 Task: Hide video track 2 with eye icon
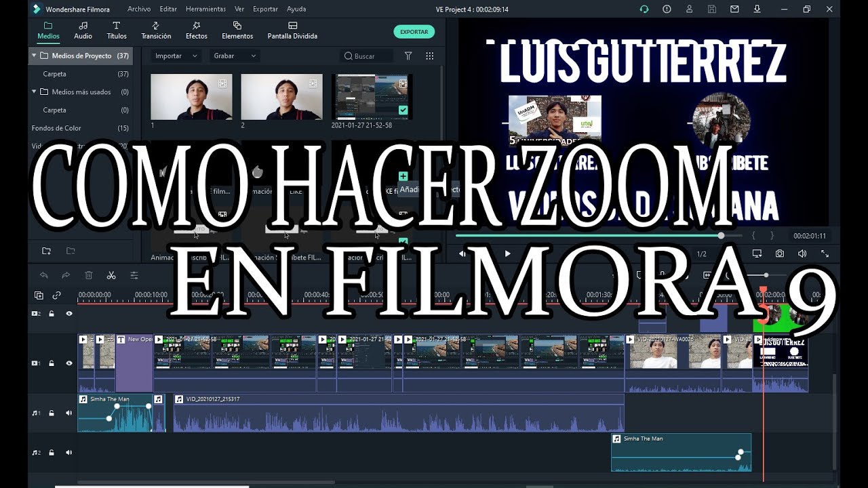(x=69, y=314)
